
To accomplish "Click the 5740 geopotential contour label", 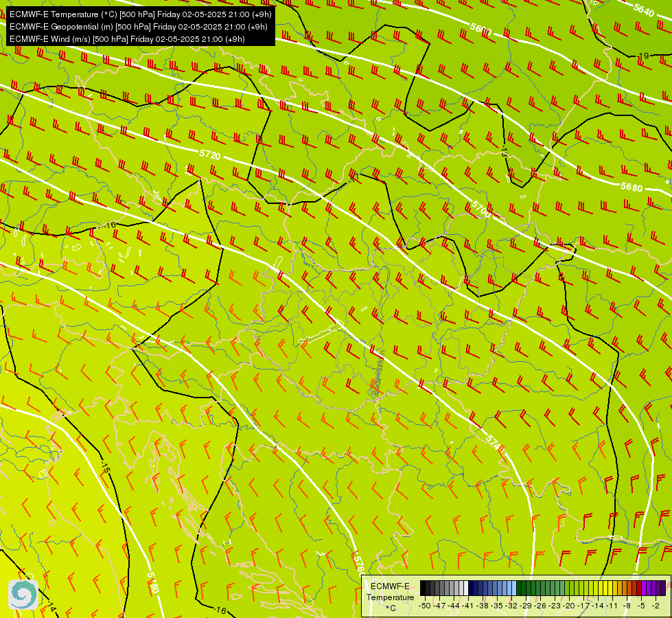I will pyautogui.click(x=495, y=443).
